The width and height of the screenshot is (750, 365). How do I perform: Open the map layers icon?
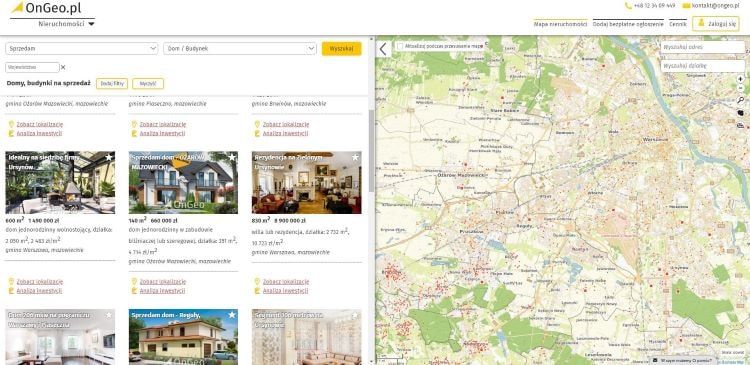(x=740, y=126)
